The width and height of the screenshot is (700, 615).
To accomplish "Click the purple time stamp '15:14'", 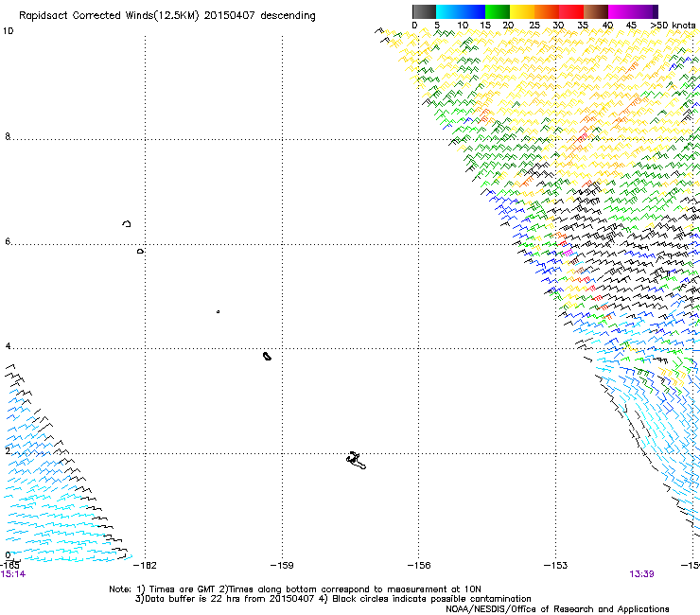I will (x=13, y=574).
